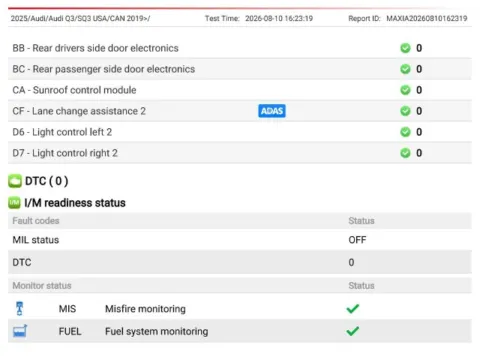Click the Monitor status column header
480x360 pixels.
click(x=42, y=286)
